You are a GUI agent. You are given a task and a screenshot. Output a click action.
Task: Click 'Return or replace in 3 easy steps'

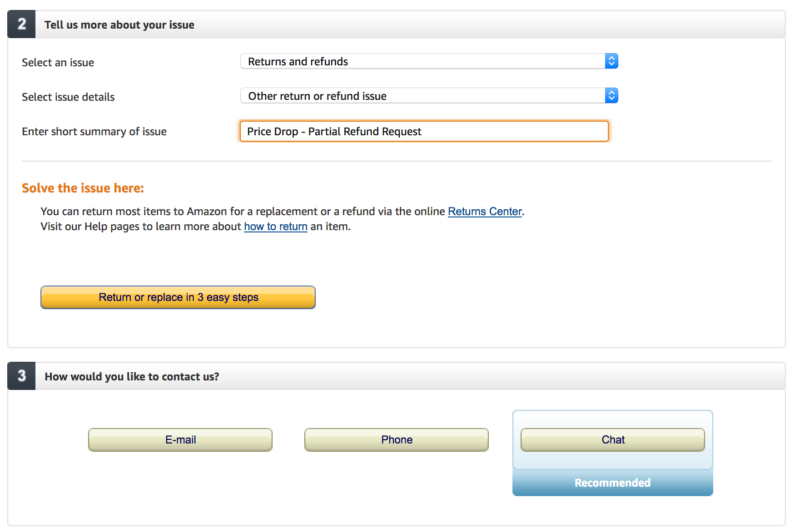[x=178, y=297]
